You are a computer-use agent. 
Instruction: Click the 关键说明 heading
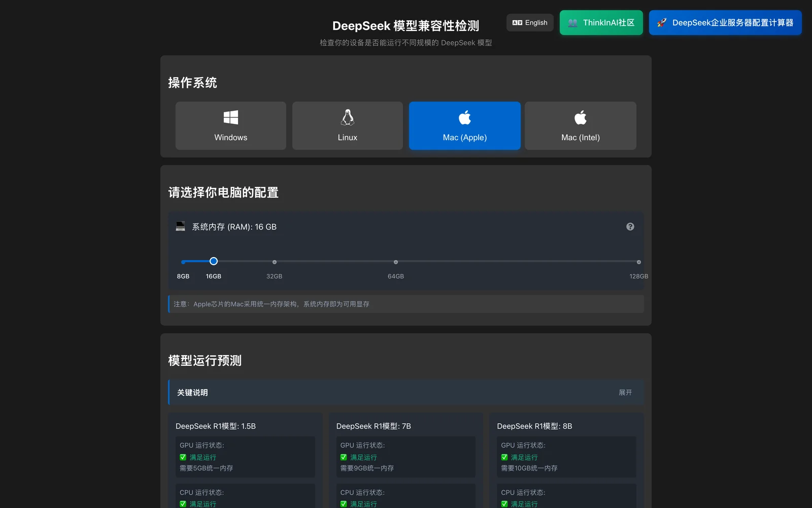(x=192, y=392)
